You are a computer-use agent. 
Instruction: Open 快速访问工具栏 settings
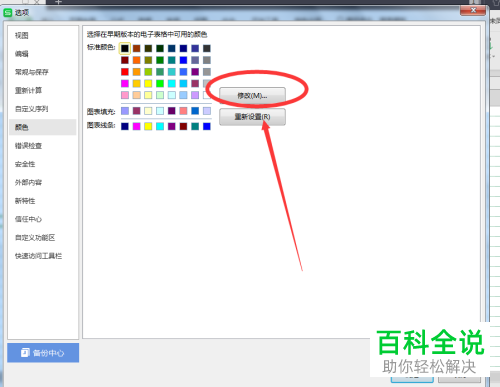point(38,256)
